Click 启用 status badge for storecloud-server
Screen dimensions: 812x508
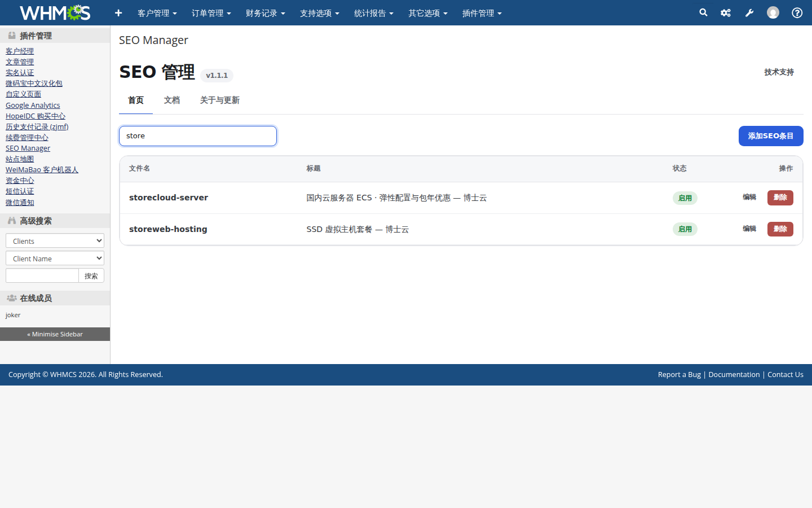[685, 198]
